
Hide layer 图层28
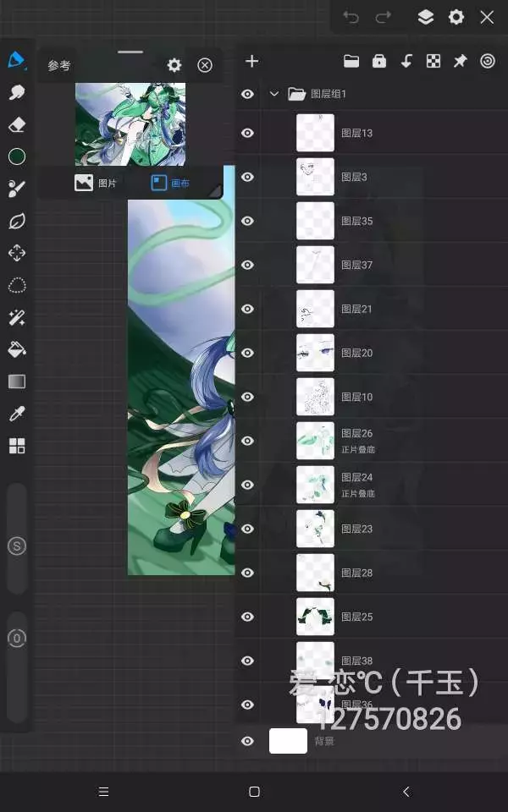coord(248,573)
